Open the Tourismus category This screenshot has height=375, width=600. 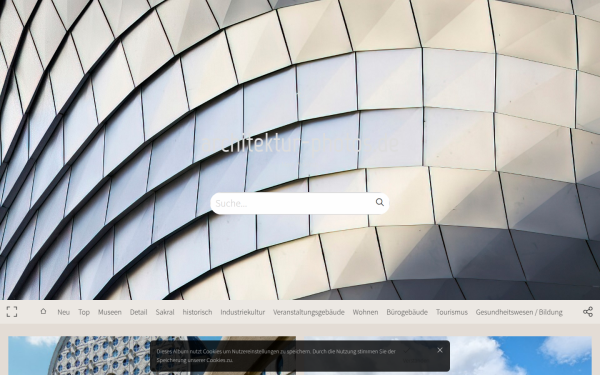[x=452, y=312]
